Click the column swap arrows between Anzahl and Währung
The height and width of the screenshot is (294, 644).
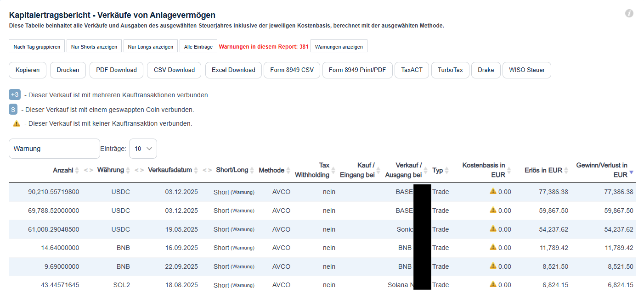(x=88, y=170)
